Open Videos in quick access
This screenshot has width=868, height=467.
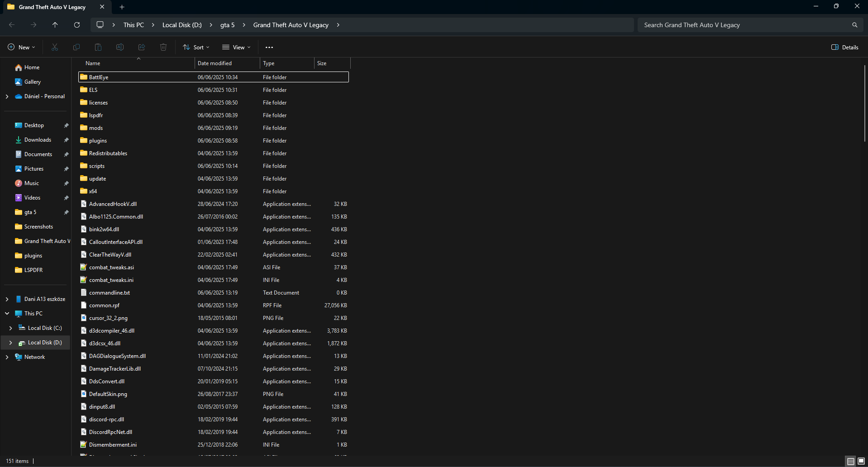tap(32, 198)
